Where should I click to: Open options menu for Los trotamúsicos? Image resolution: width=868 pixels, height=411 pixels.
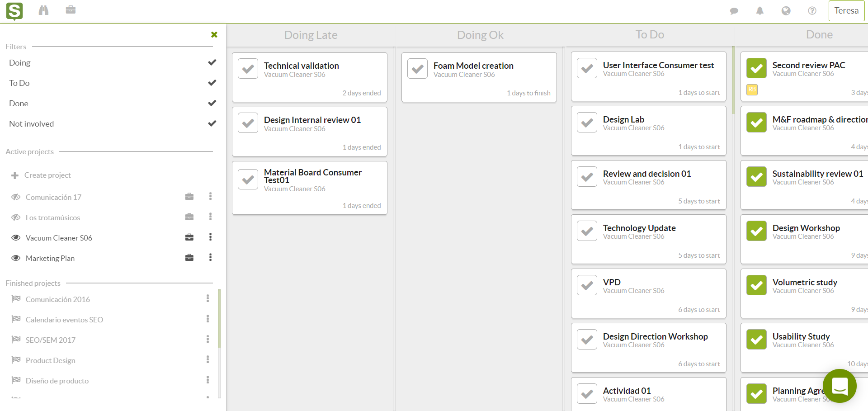pos(210,217)
